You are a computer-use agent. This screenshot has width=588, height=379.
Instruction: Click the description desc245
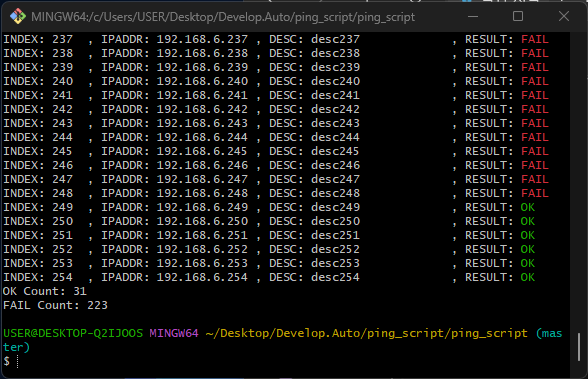point(335,151)
